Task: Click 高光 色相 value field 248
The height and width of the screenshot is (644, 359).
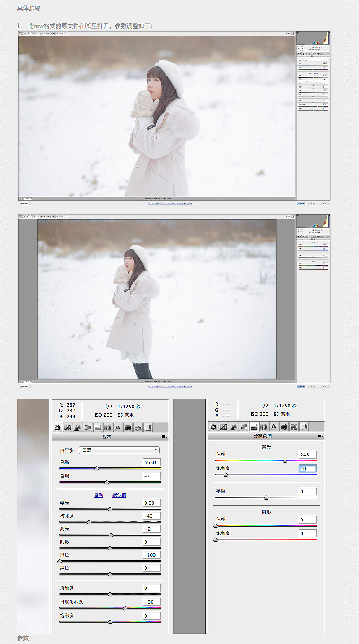Action: pos(307,454)
